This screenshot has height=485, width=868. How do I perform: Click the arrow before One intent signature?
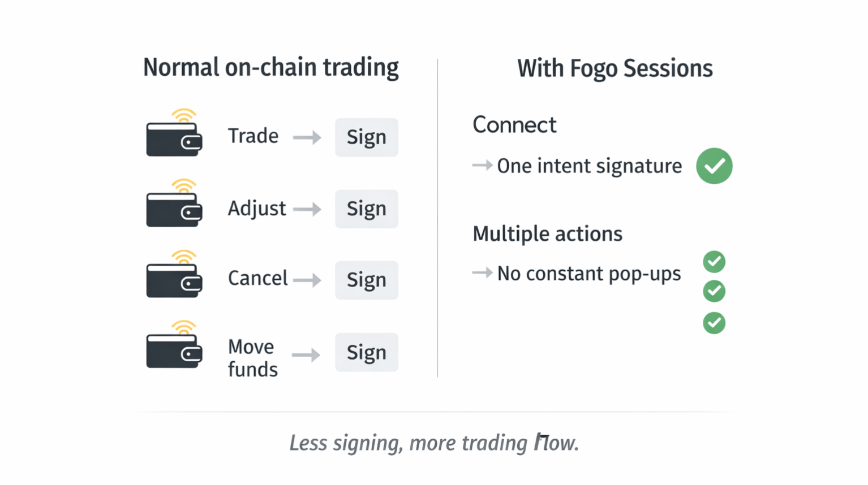pyautogui.click(x=482, y=166)
